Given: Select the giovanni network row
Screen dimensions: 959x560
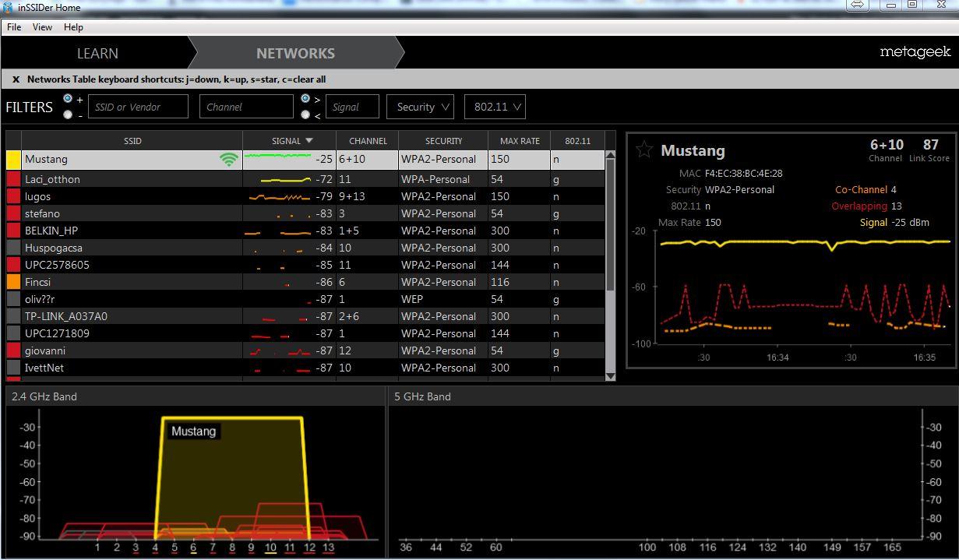Looking at the screenshot, I should 305,350.
